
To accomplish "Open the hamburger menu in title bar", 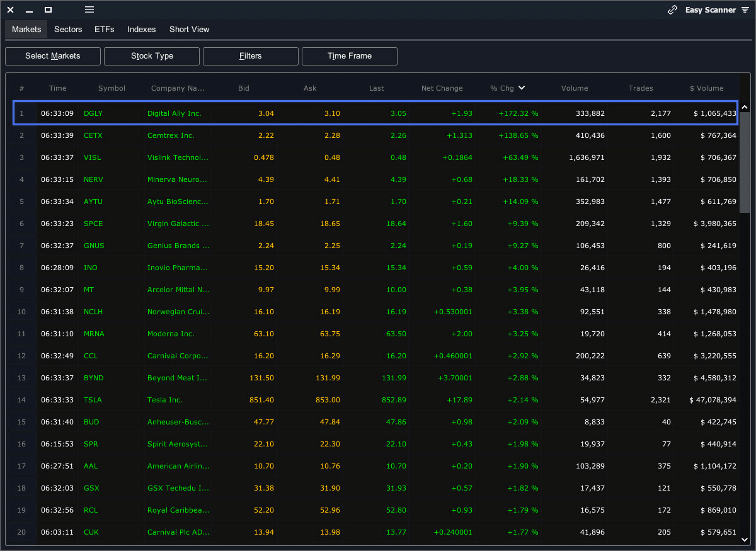I will (x=89, y=10).
